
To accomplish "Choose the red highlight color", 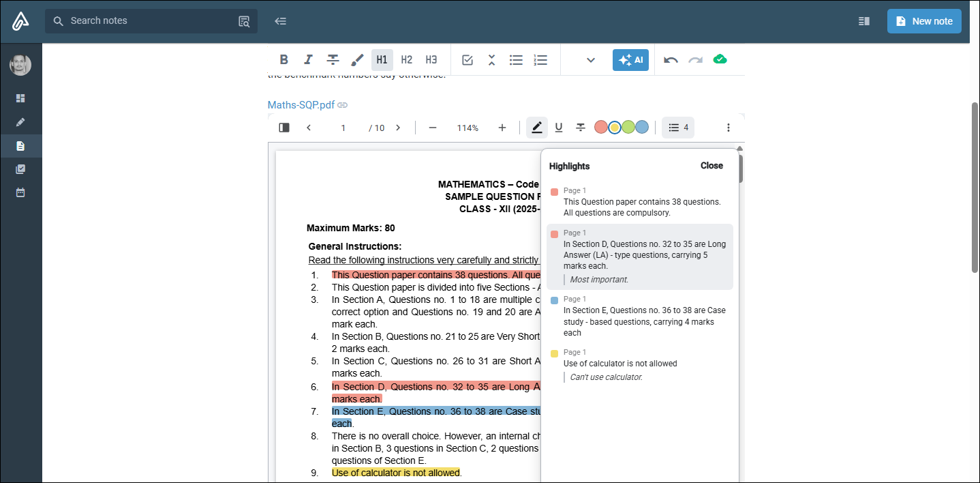I will click(x=600, y=127).
